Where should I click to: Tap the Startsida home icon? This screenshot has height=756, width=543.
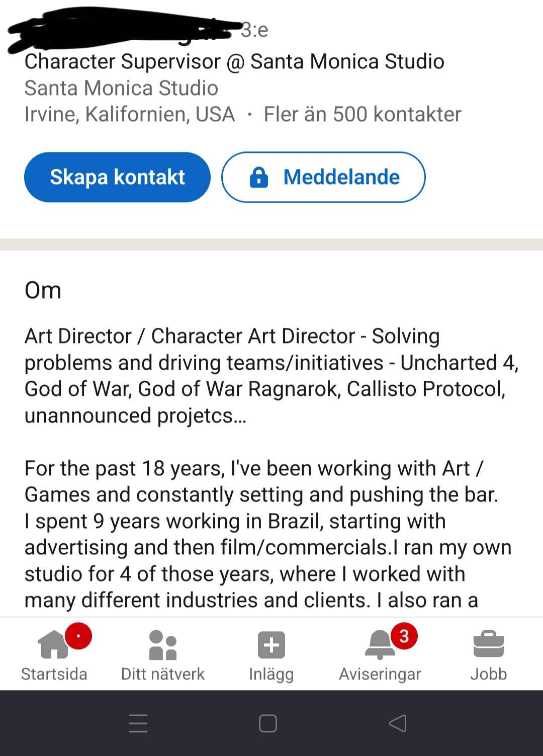click(53, 644)
